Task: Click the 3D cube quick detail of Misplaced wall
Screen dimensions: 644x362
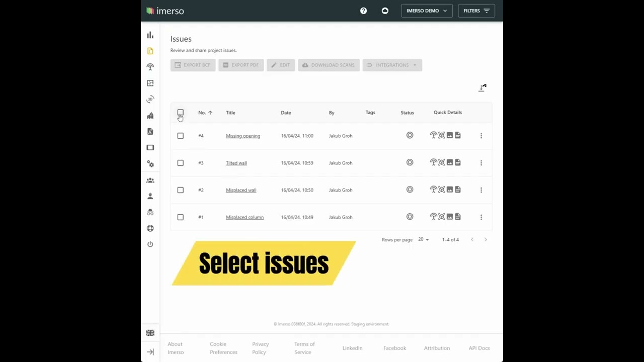Action: (441, 190)
